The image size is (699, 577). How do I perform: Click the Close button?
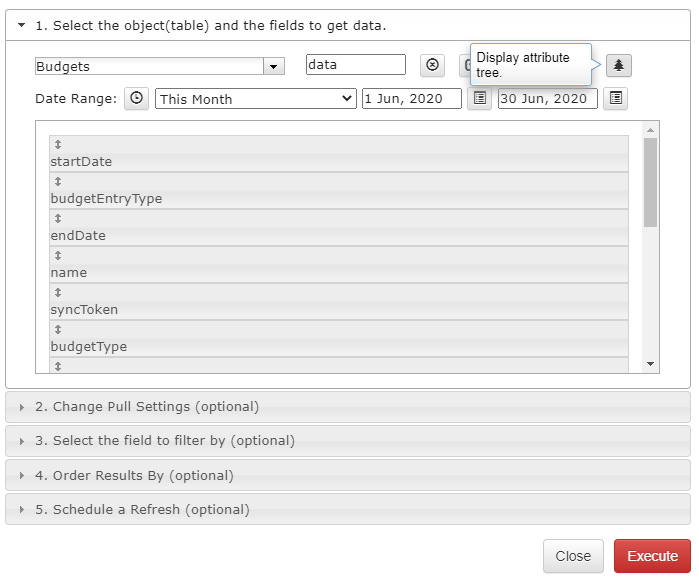pos(573,556)
